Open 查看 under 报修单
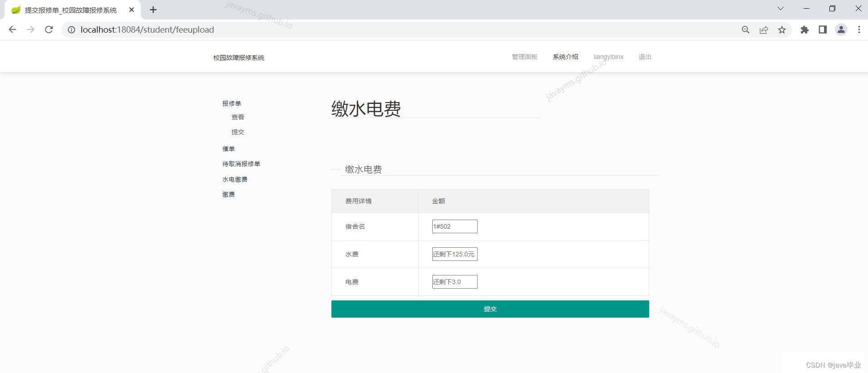 tap(238, 117)
